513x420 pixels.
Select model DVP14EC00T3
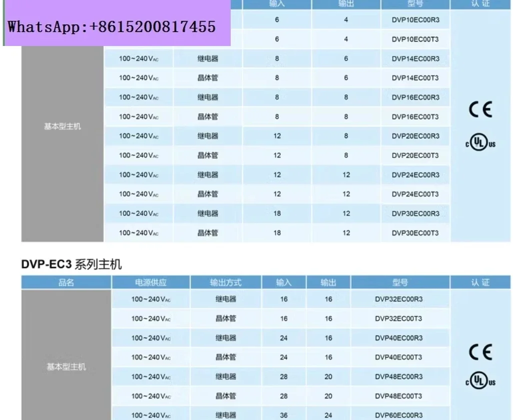tap(415, 78)
